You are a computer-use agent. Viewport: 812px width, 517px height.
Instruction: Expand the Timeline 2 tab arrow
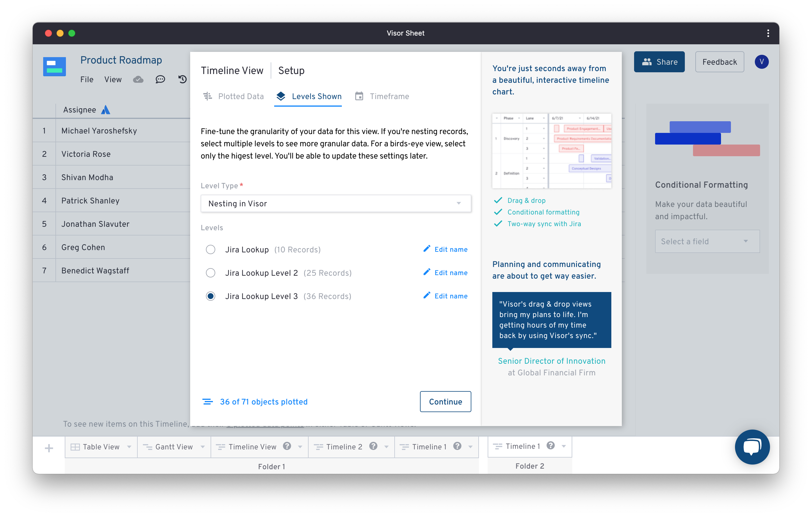point(386,447)
